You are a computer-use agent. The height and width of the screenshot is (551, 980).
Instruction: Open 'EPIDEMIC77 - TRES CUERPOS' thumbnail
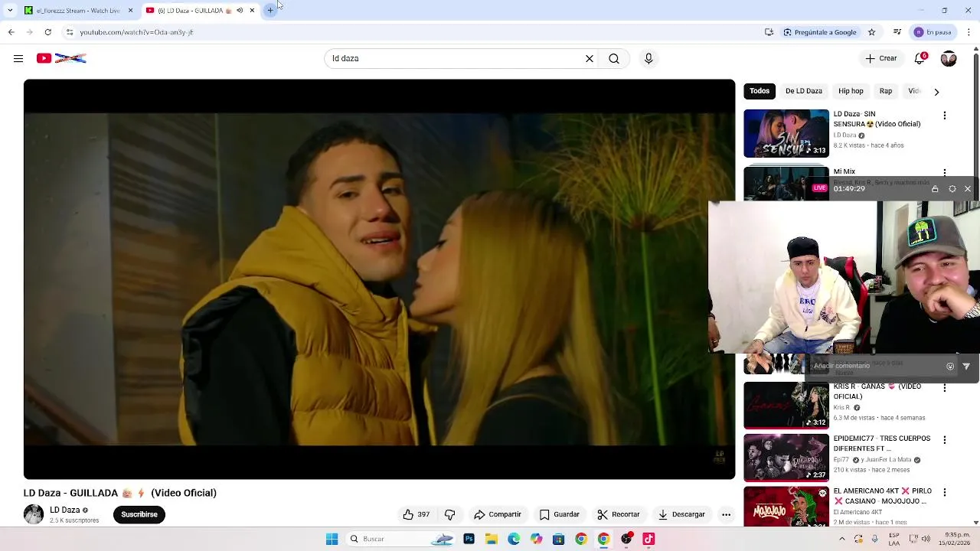pos(786,458)
